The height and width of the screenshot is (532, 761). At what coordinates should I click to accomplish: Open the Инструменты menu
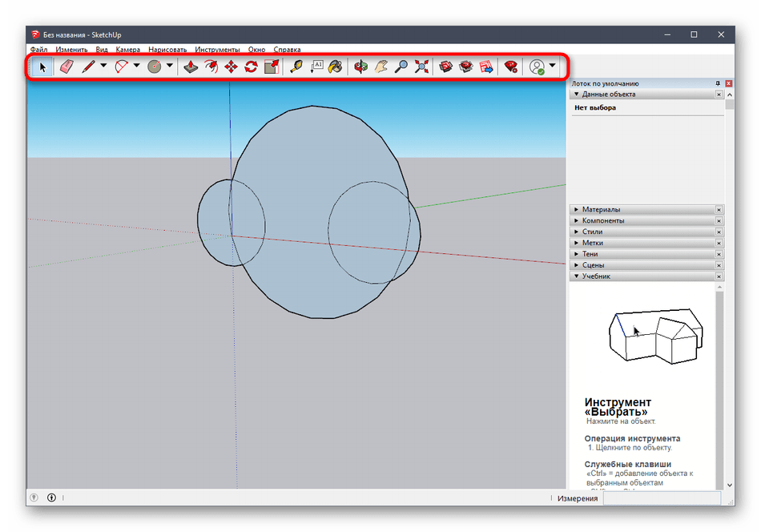[x=217, y=50]
